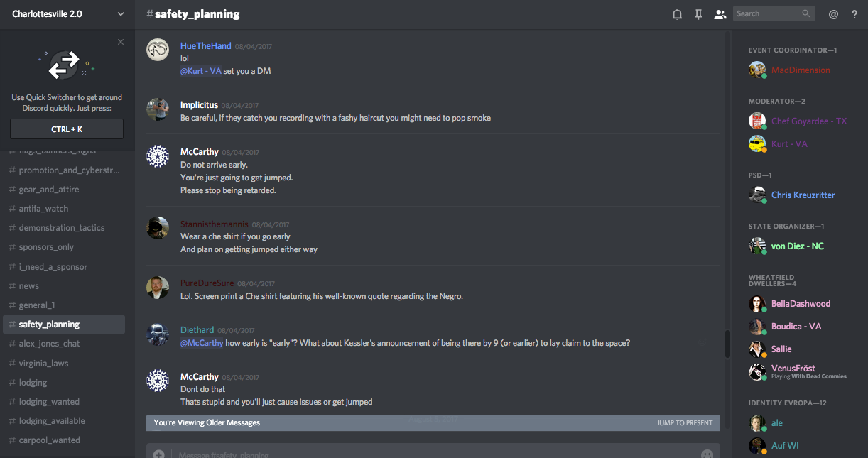The height and width of the screenshot is (458, 868).
Task: Click the attach file plus button
Action: 159,454
